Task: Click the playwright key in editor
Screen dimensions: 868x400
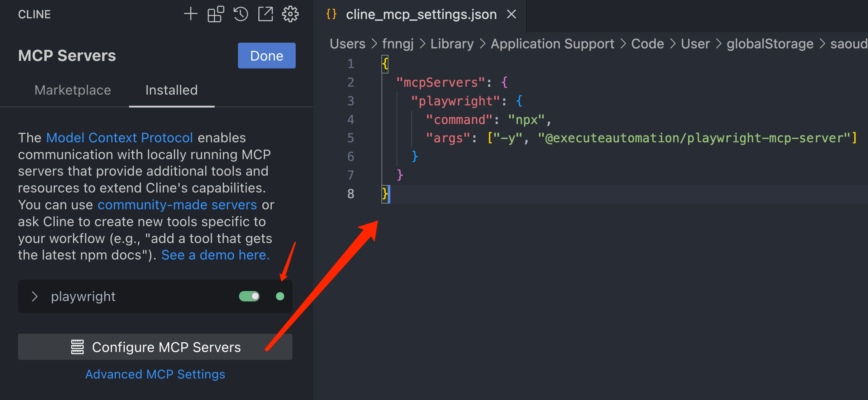Action: [x=455, y=101]
